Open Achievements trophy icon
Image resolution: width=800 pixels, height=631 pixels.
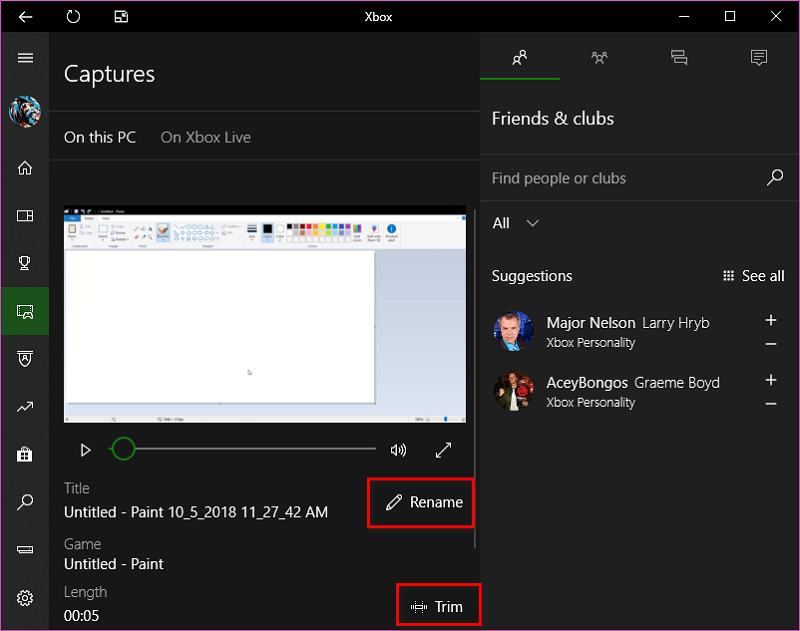pyautogui.click(x=24, y=263)
